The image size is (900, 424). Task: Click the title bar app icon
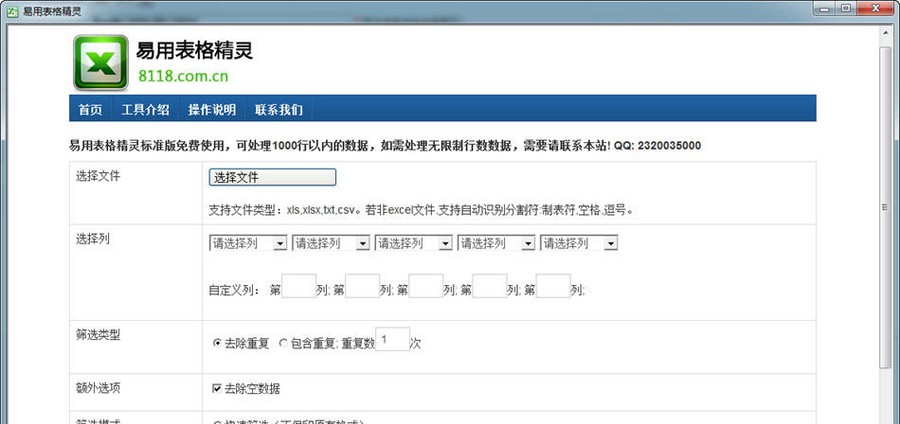click(x=11, y=10)
